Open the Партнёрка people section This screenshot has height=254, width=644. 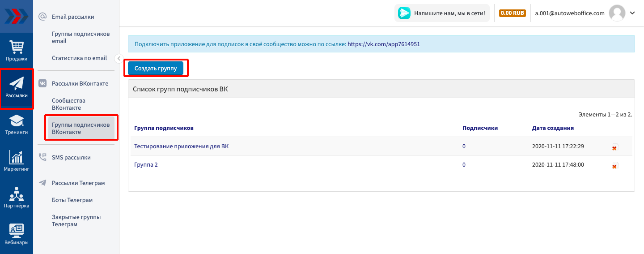coord(17,198)
